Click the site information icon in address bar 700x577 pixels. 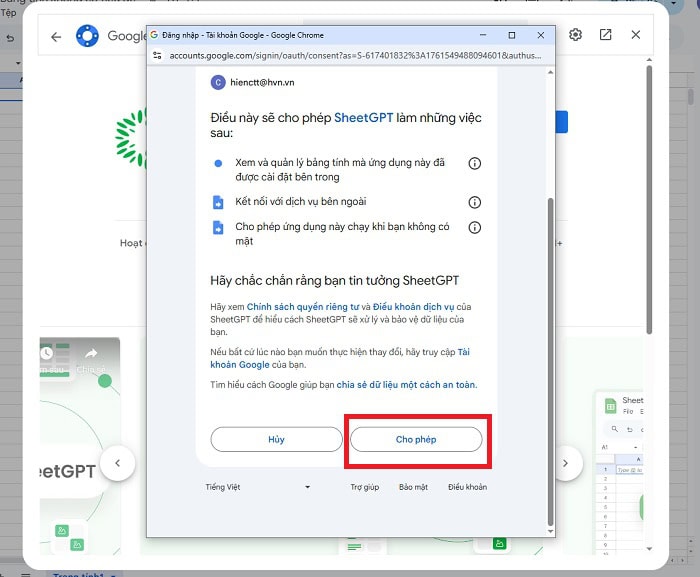tap(158, 56)
